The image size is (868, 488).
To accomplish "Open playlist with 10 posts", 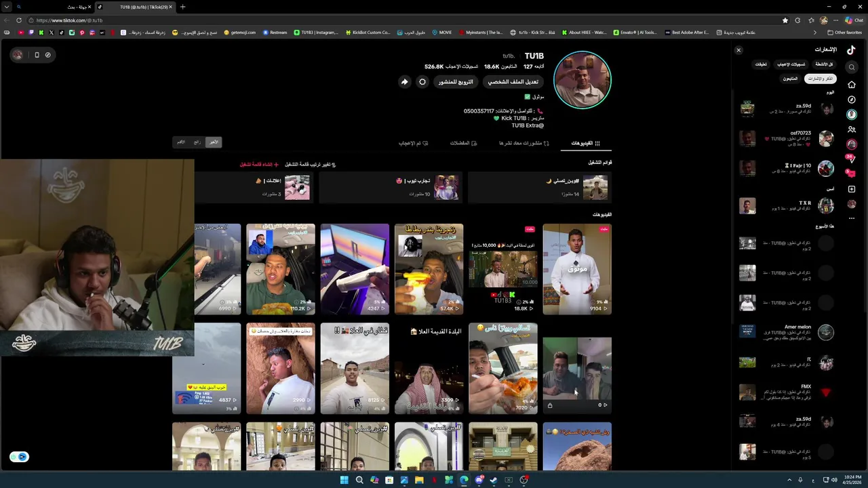I will (391, 187).
